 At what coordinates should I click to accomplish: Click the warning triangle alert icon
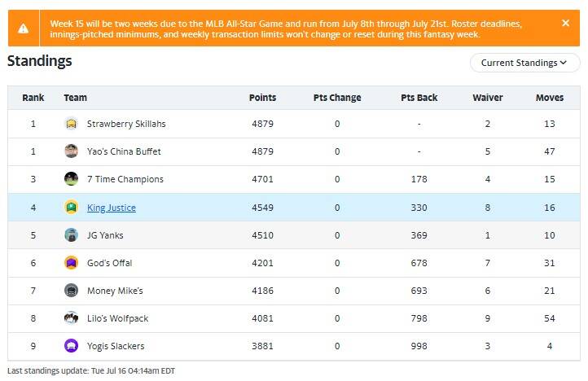(x=24, y=28)
